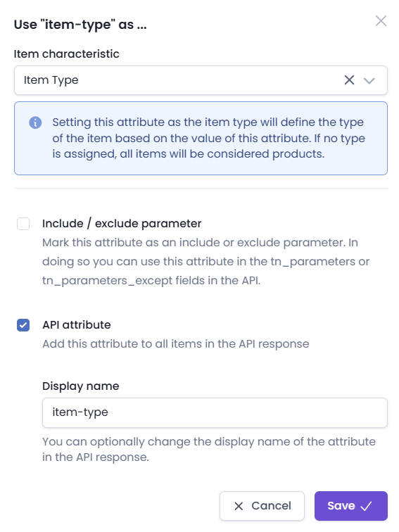This screenshot has width=399, height=532.
Task: Click the blue info circle icon
Action: pos(35,122)
